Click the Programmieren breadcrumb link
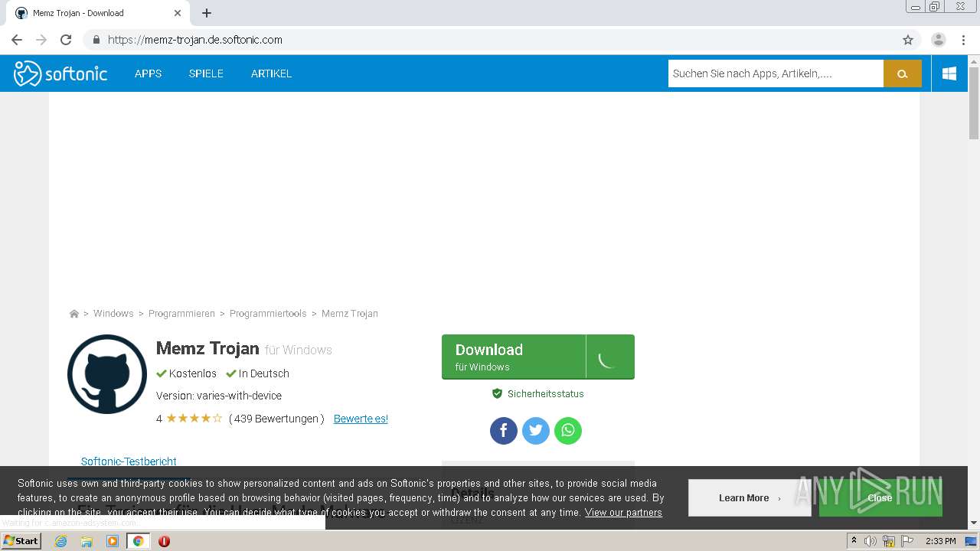This screenshot has width=980, height=551. click(x=181, y=314)
